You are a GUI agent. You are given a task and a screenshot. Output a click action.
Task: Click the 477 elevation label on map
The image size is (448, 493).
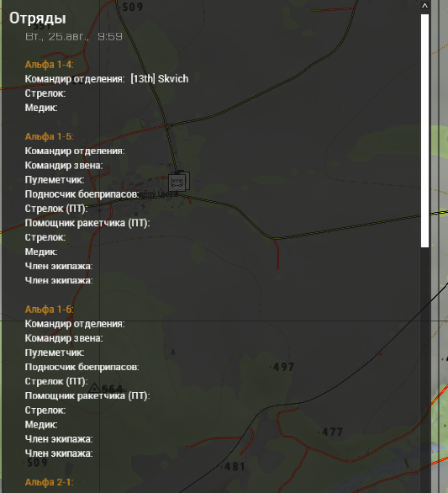pyautogui.click(x=332, y=432)
